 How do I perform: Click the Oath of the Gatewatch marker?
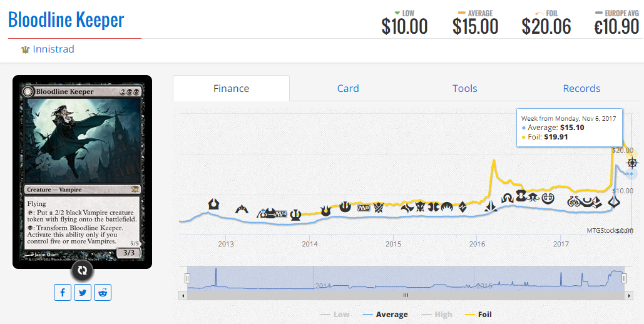click(x=490, y=206)
